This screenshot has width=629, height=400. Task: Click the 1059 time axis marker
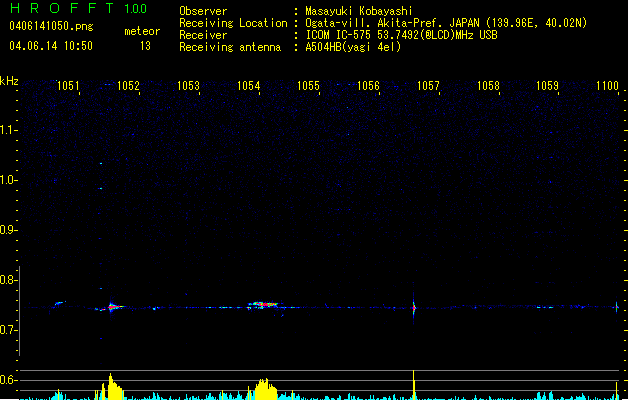pyautogui.click(x=548, y=86)
